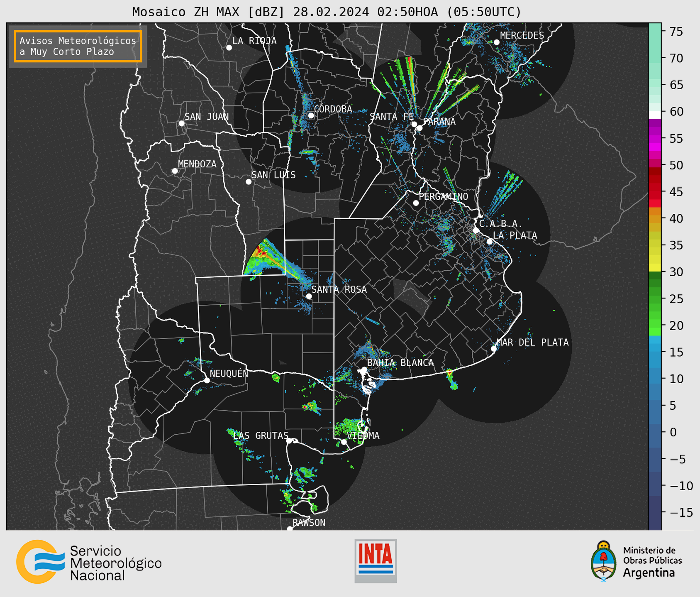The image size is (700, 597).
Task: Click the LA RIOJA city marker dot
Action: click(229, 48)
